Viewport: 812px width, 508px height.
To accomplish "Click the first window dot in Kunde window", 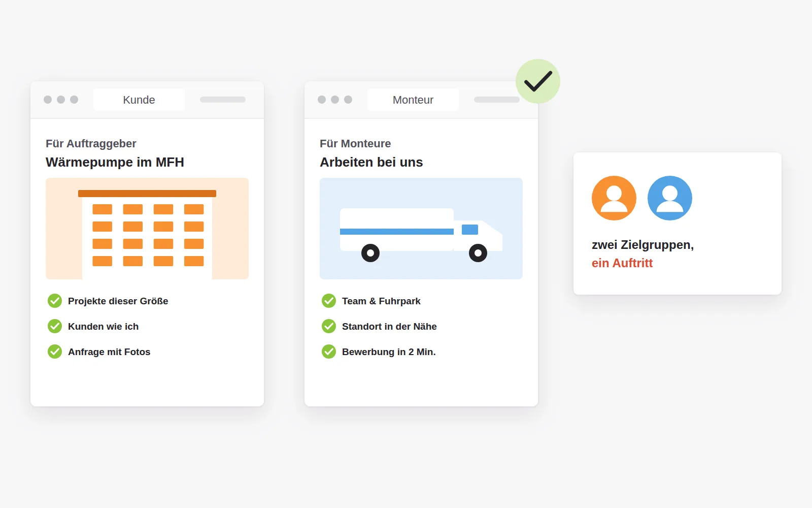I will pyautogui.click(x=48, y=100).
